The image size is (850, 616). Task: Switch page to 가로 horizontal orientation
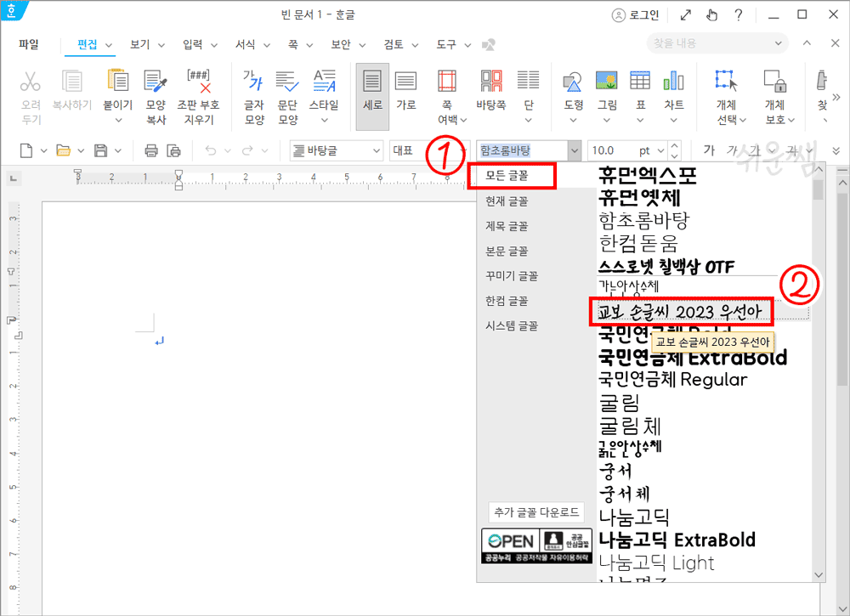(405, 93)
